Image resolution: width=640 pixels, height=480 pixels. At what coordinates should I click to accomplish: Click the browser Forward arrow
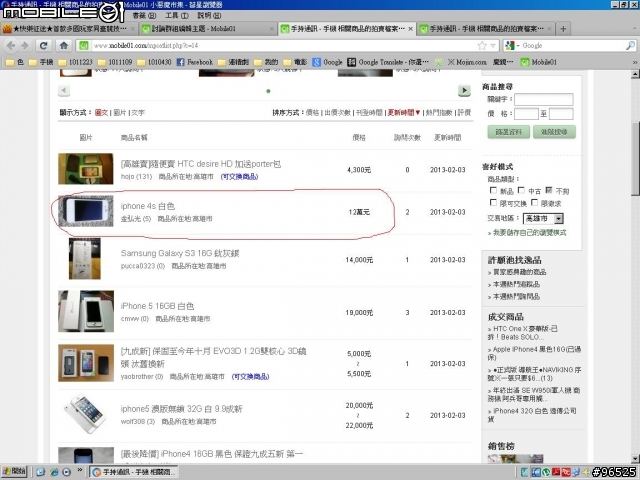[25, 45]
